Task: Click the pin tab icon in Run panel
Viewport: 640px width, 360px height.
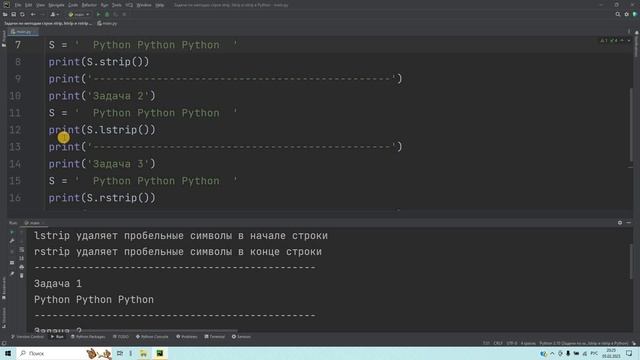Action: tap(12, 273)
